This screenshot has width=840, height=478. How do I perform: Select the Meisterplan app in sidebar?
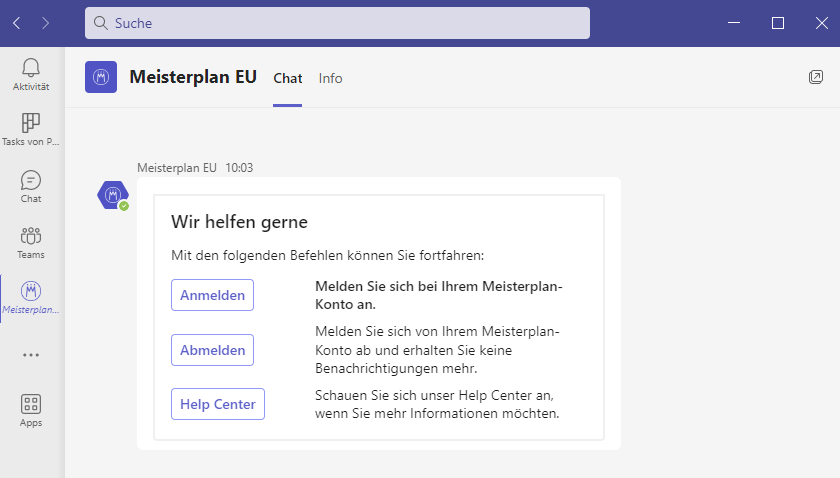click(31, 298)
